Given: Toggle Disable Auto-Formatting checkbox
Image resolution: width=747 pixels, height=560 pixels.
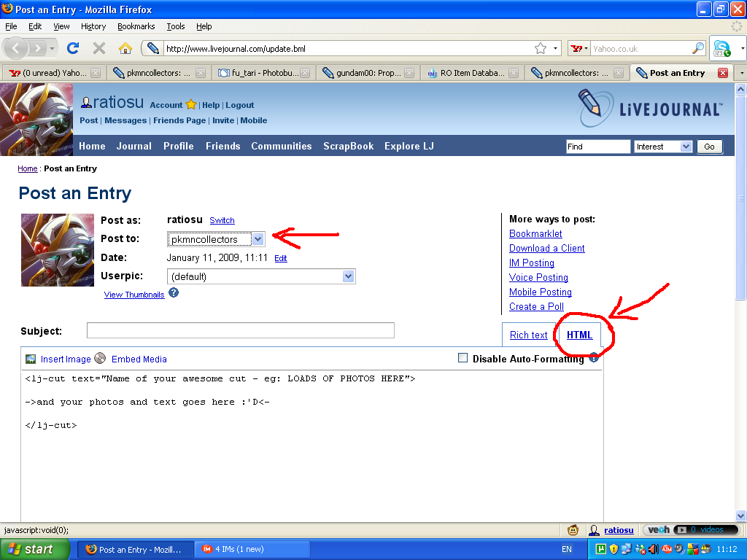Looking at the screenshot, I should point(462,357).
